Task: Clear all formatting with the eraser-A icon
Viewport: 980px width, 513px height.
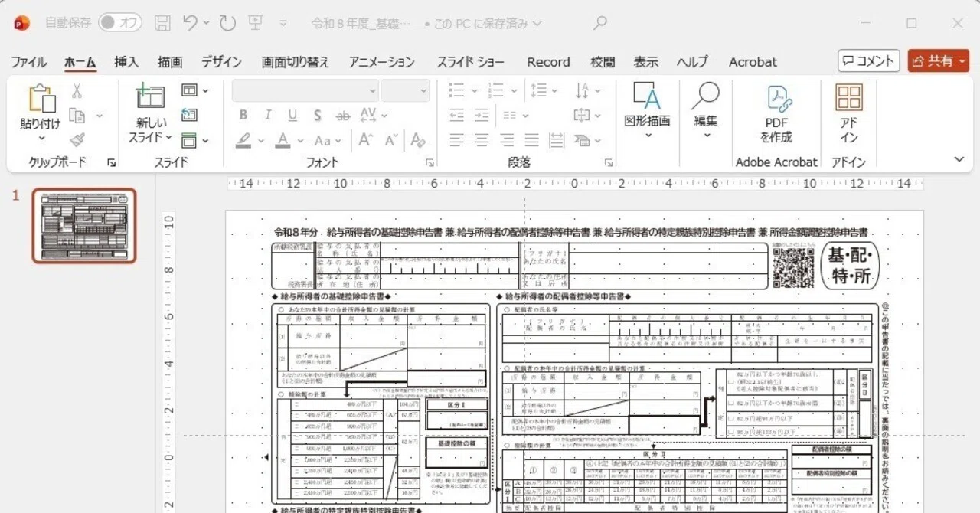Action: (418, 140)
